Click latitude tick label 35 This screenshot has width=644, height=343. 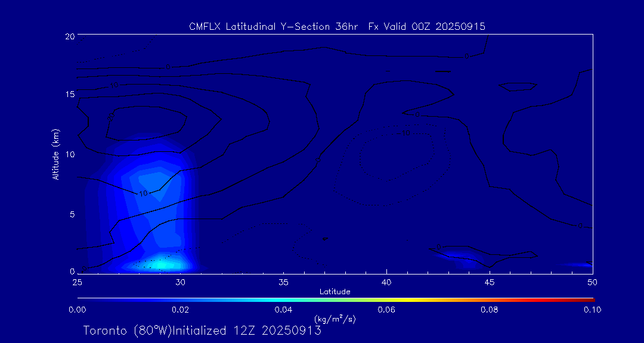tap(283, 282)
